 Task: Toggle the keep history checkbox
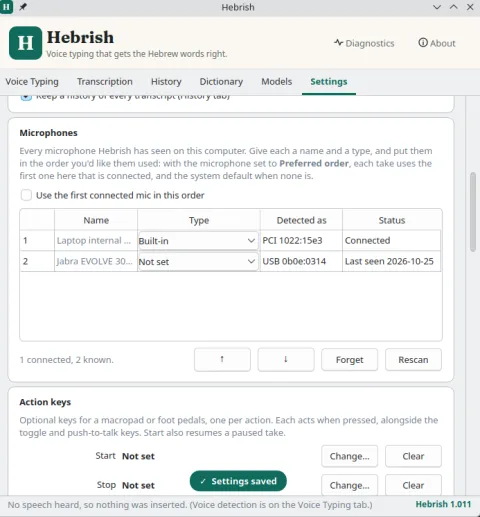pos(26,97)
